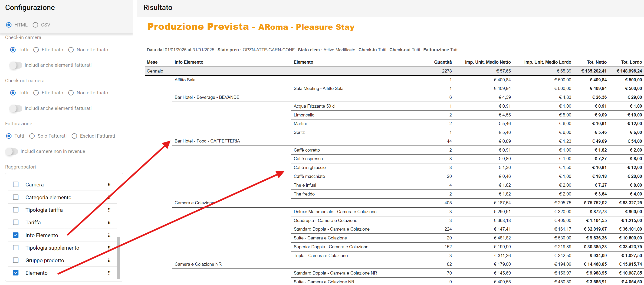Screen dimensions: 644x285
Task: Click Bar Hotel - Beverage - BEVANDE row
Action: 408,97
